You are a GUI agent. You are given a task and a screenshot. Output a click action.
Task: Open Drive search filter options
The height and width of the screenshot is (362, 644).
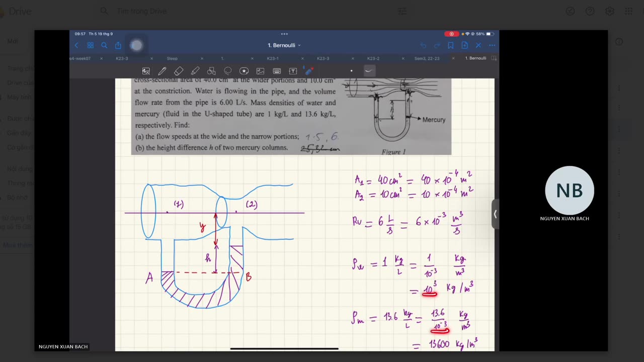tap(402, 11)
